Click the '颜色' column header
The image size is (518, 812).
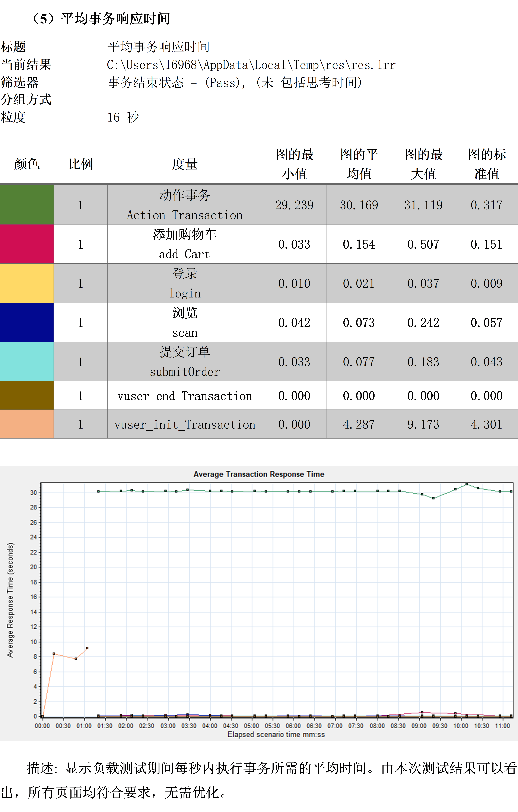[x=27, y=164]
